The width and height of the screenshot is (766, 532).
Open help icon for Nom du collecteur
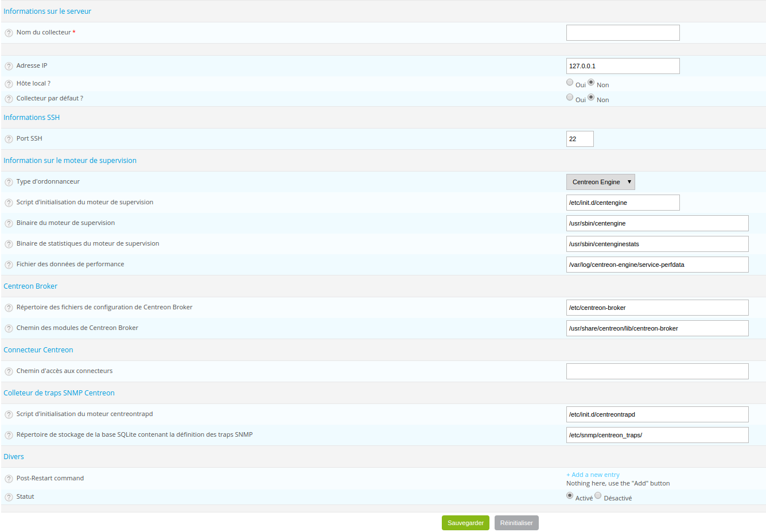9,33
